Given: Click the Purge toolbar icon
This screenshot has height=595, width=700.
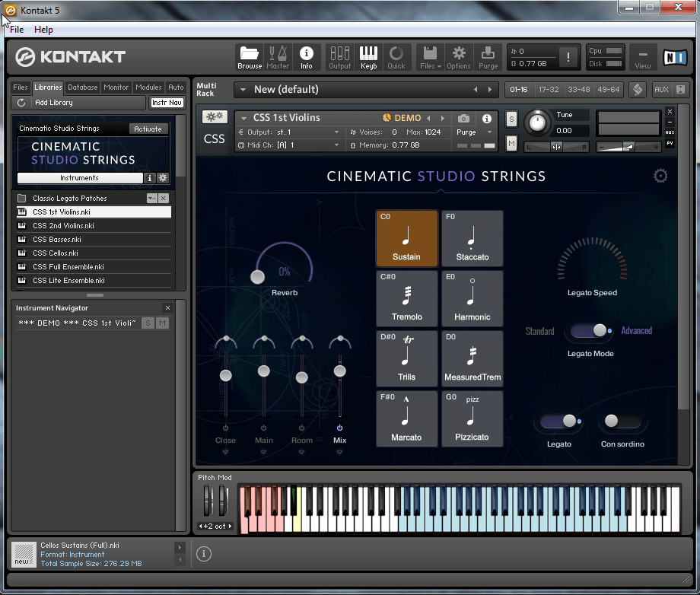Looking at the screenshot, I should pyautogui.click(x=488, y=57).
